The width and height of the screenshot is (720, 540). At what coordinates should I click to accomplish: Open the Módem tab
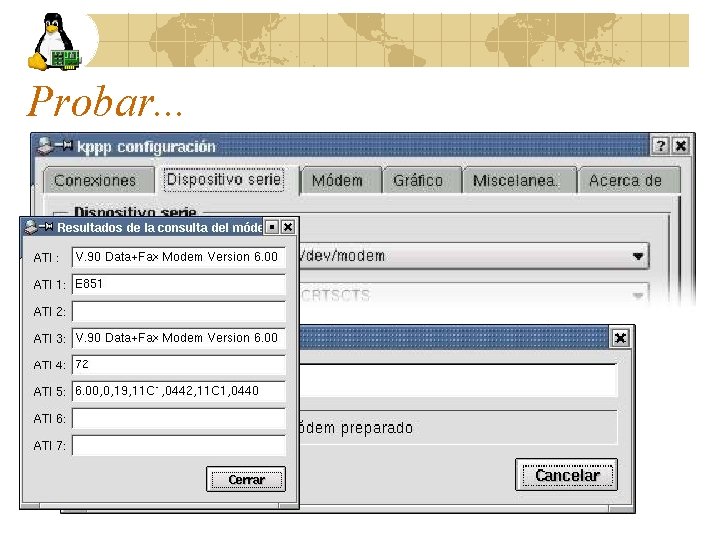pos(338,180)
